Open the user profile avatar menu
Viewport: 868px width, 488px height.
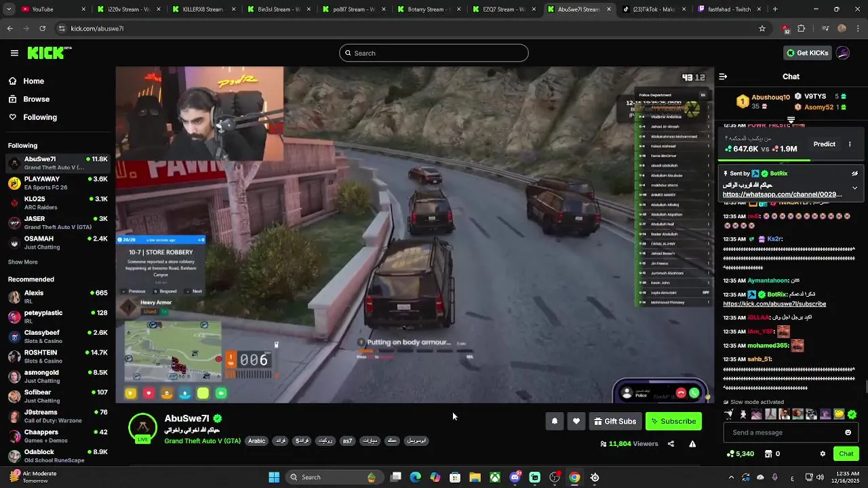(x=843, y=53)
